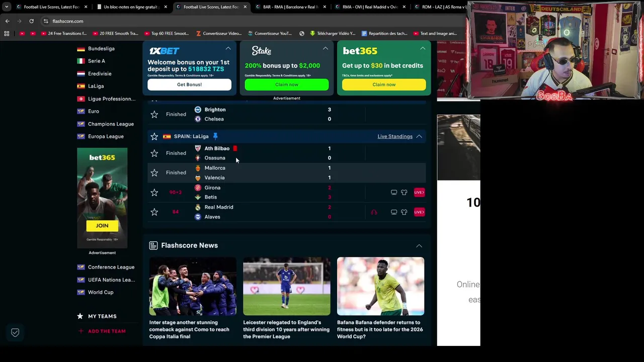Viewport: 644px width, 362px height.
Task: Close the BAR - RMA browser tab
Action: (325, 7)
